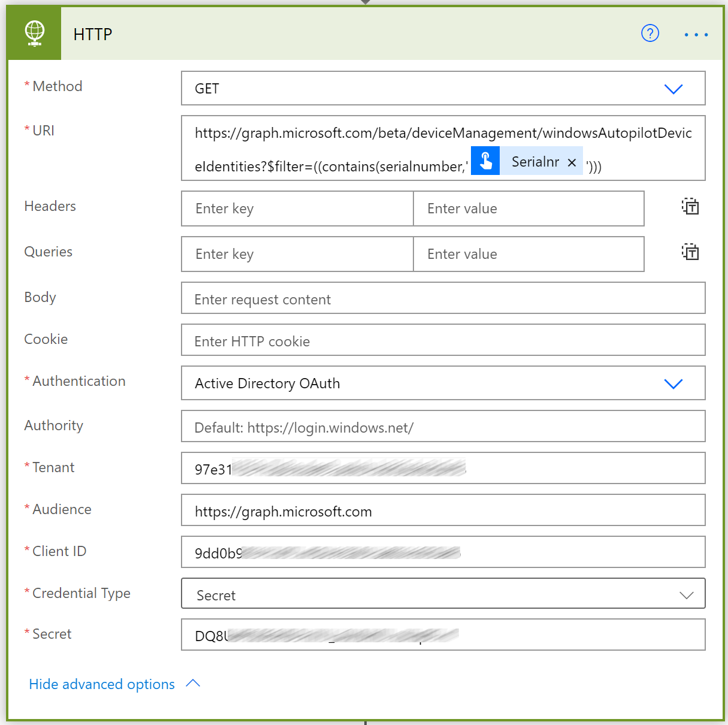
Task: Click the chevron beside Hide advanced options
Action: [192, 683]
